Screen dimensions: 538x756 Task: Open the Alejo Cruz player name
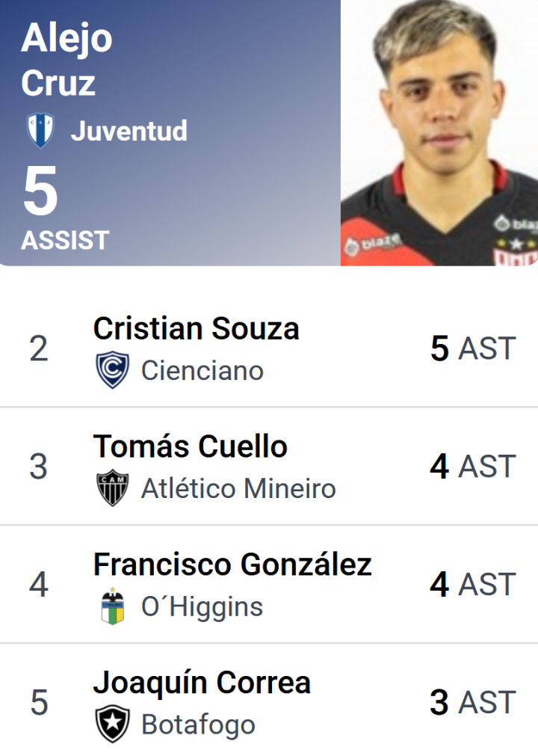click(x=67, y=60)
